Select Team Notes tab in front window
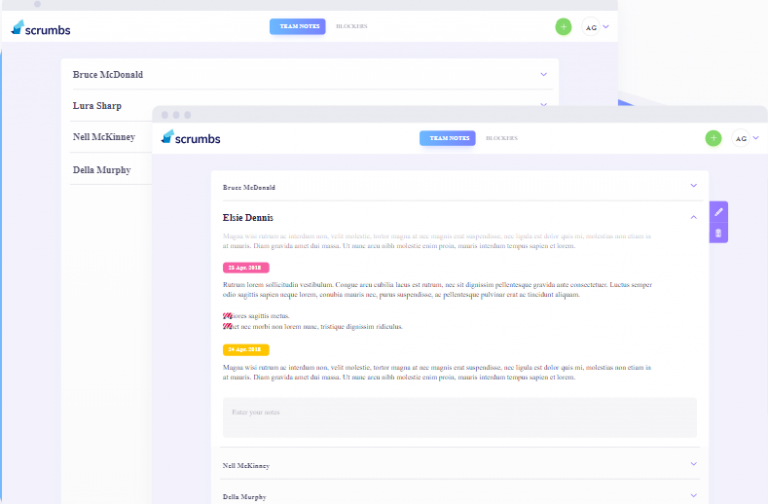Viewport: 768px width, 504px height. click(x=447, y=138)
